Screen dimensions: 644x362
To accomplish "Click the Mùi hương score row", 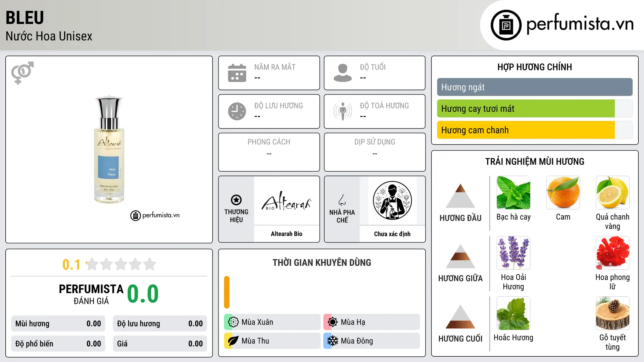I will point(58,324).
